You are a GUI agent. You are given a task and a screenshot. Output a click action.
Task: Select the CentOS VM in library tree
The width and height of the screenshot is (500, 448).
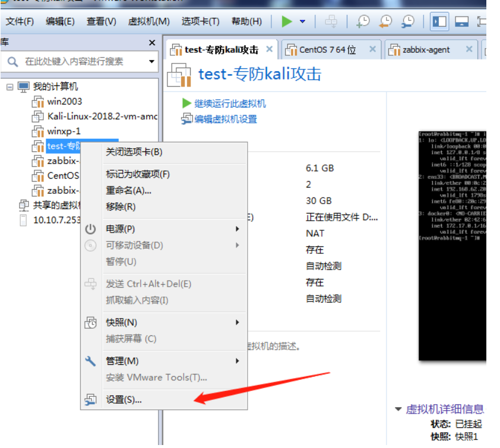tap(63, 176)
